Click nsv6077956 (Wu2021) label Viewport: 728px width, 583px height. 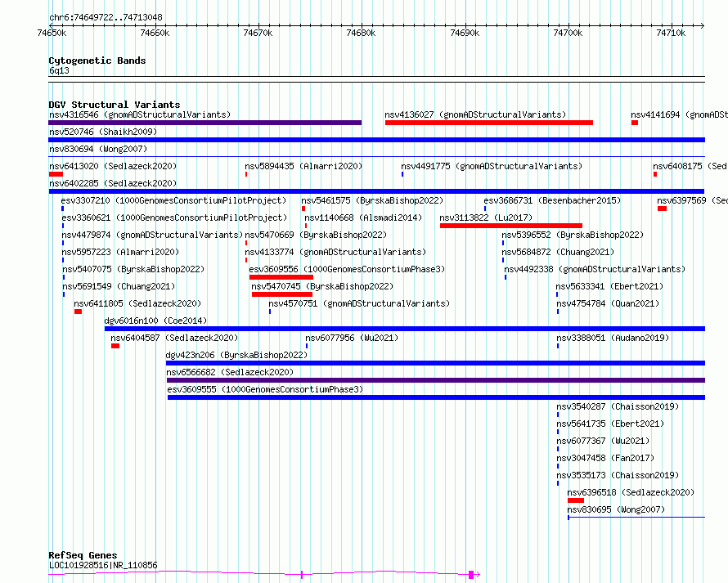coord(352,338)
